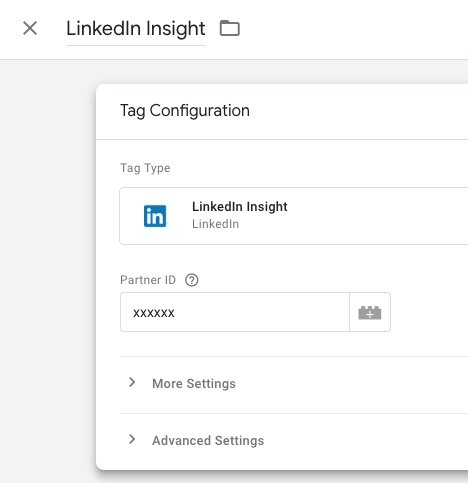Viewport: 468px width, 483px height.
Task: Click the More Settings label
Action: pyautogui.click(x=194, y=384)
